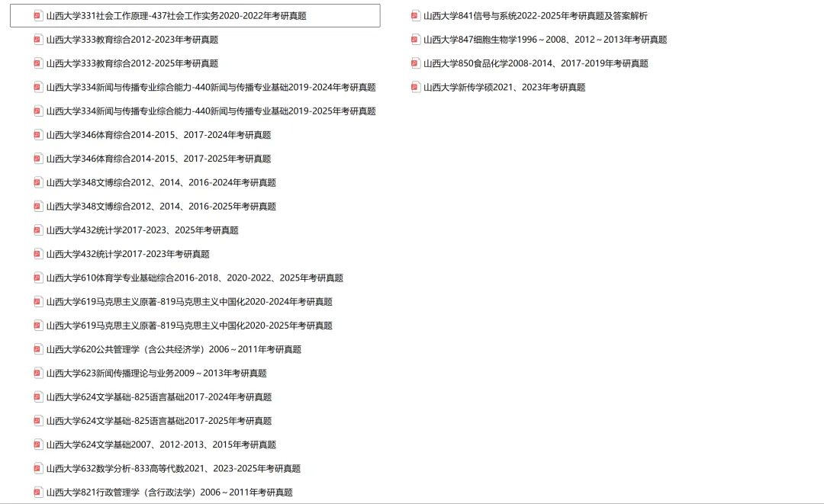
Task: Click PDF icon of 623新闻传播理论与业务 file
Action: point(38,374)
